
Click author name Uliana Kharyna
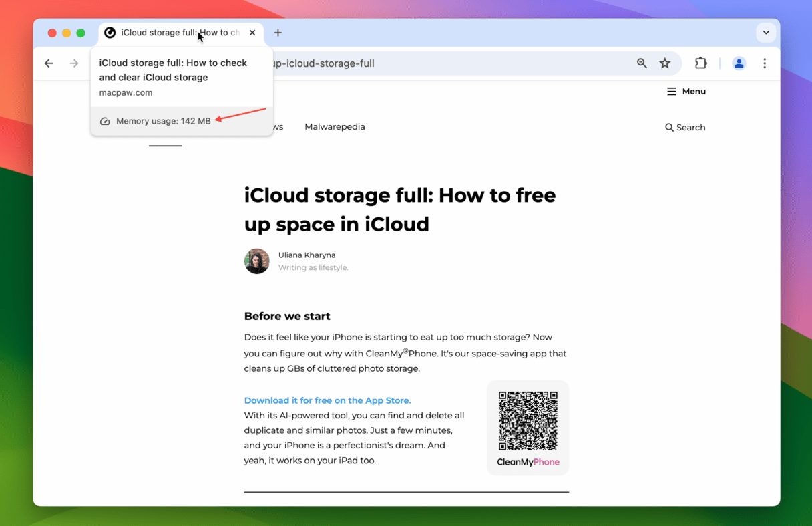[307, 255]
